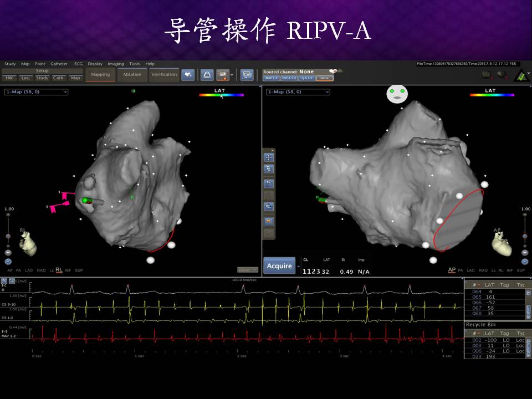Open the Catheter menu

click(59, 64)
